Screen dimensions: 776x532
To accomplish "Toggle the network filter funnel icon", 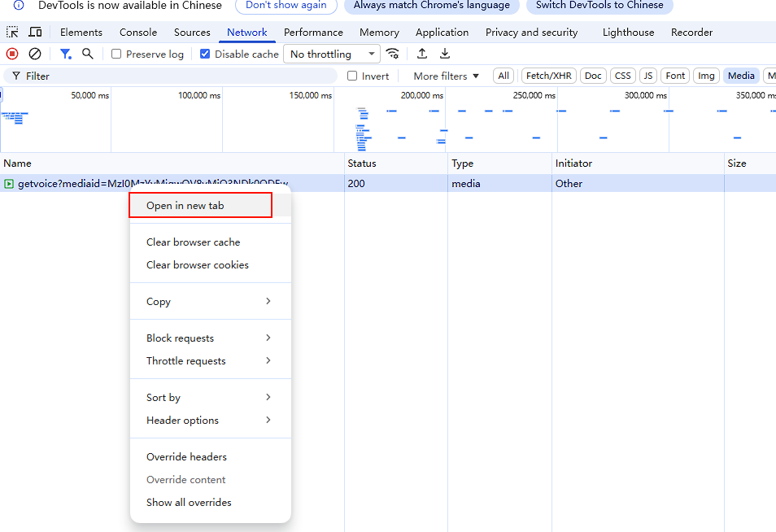I will pos(66,54).
